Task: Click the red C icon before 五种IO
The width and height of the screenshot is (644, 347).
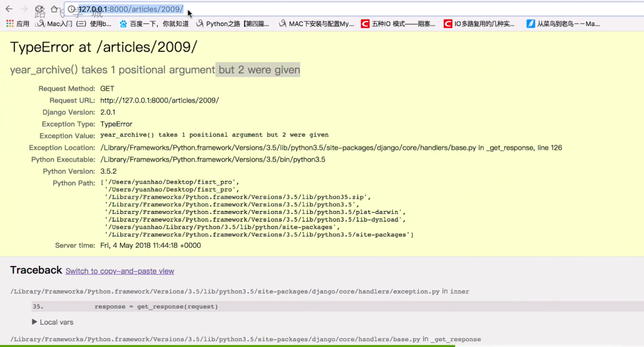Action: (365, 24)
